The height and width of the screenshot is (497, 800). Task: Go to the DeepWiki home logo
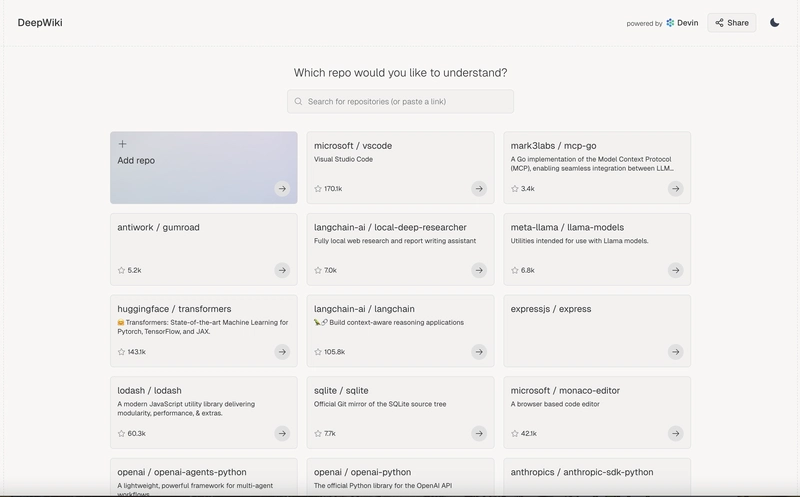pos(40,22)
